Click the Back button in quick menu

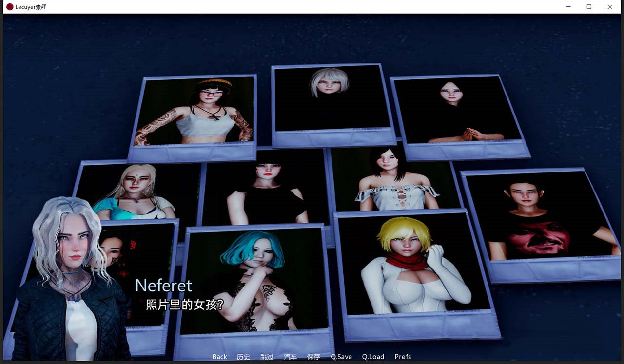pyautogui.click(x=219, y=357)
